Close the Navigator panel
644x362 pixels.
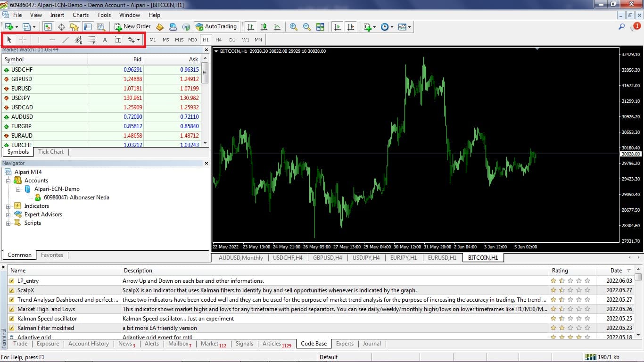pyautogui.click(x=206, y=163)
